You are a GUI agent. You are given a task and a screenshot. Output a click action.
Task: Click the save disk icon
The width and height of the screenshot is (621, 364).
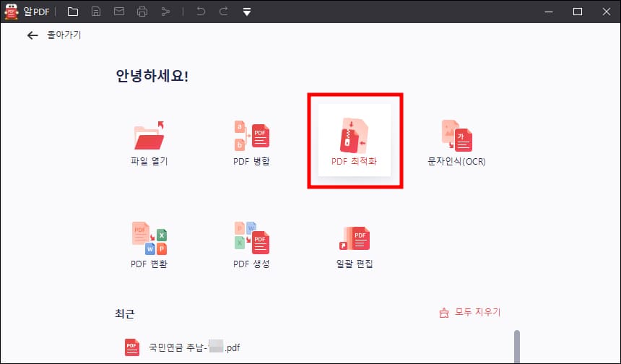pyautogui.click(x=96, y=12)
